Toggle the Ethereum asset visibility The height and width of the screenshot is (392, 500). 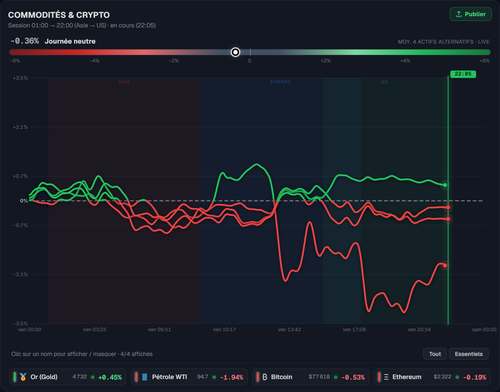click(432, 377)
